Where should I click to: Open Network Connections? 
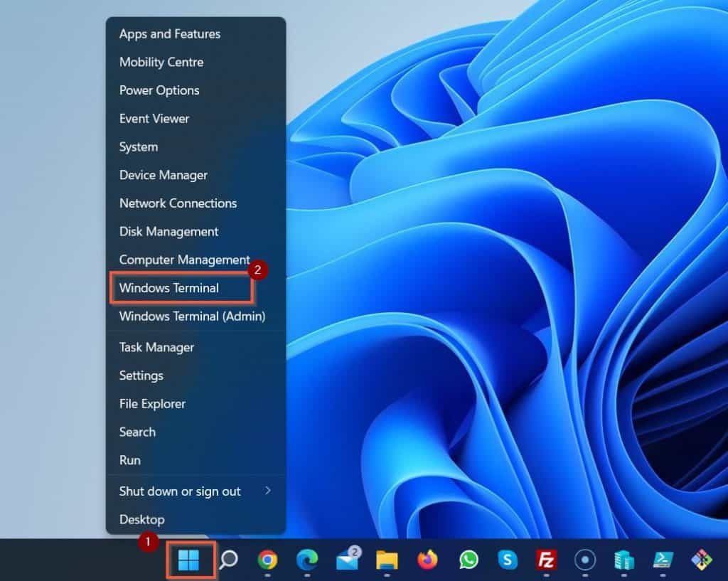[196, 203]
